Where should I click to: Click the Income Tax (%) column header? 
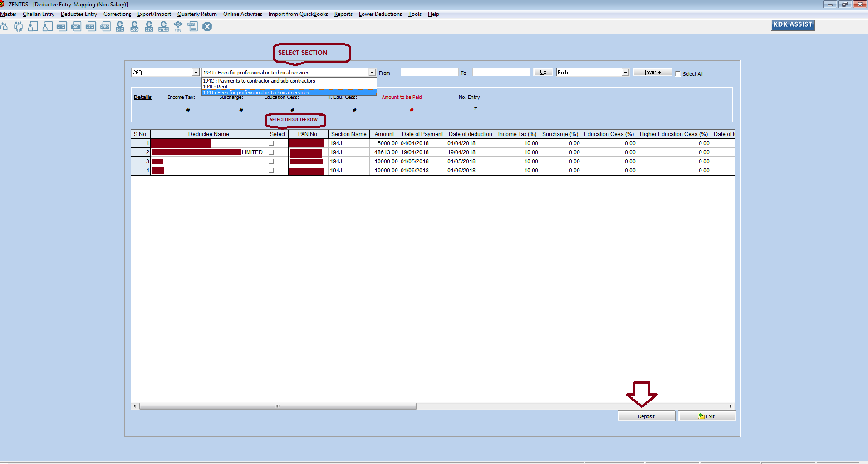[517, 134]
